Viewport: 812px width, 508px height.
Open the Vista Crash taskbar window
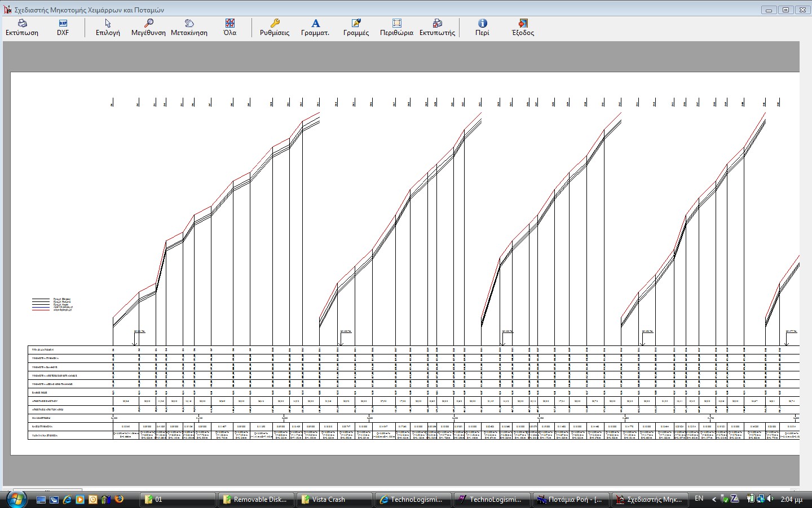(334, 500)
